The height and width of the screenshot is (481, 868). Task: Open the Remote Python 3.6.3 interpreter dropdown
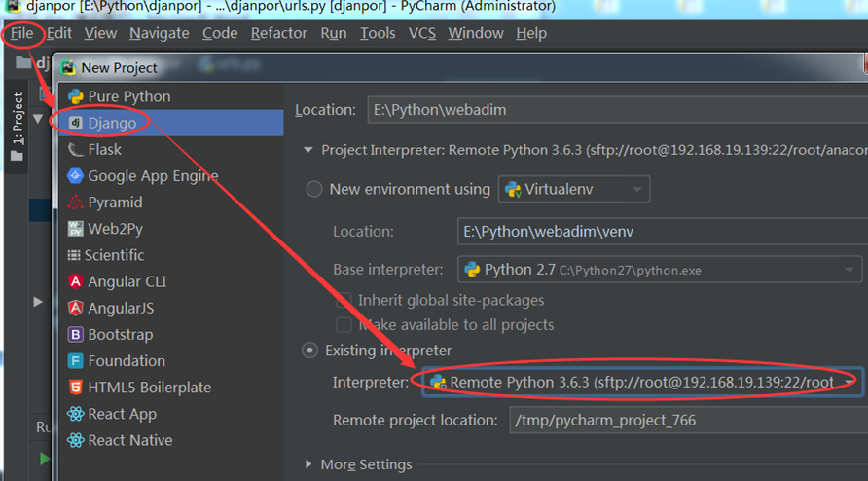(x=642, y=382)
